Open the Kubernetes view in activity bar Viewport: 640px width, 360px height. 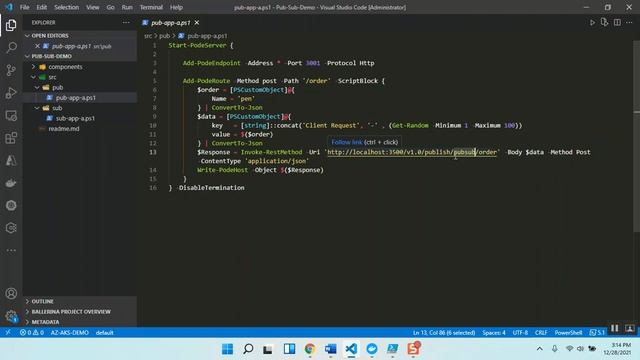pos(11,205)
